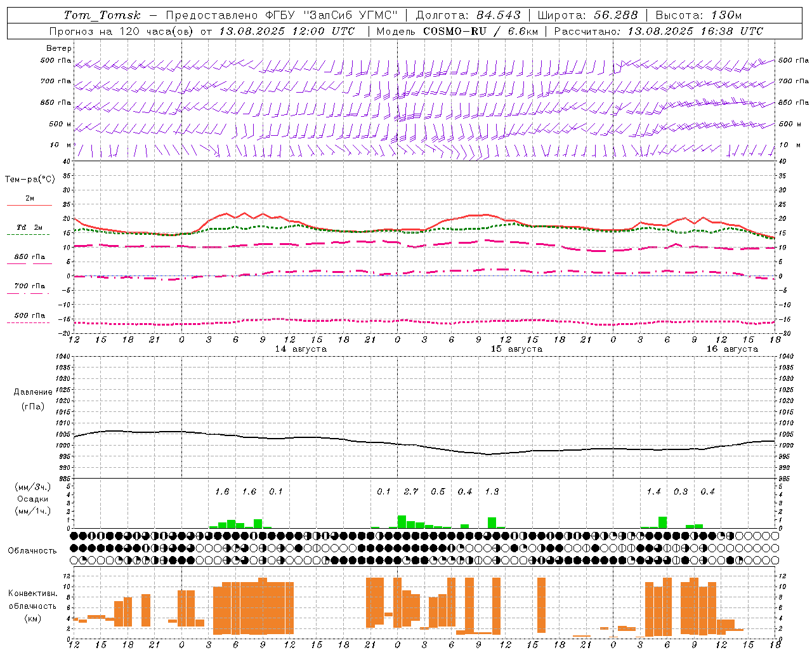The image size is (812, 650).
Task: Select the computed time 13.08.2025 16:38 UTC
Action: 695,31
